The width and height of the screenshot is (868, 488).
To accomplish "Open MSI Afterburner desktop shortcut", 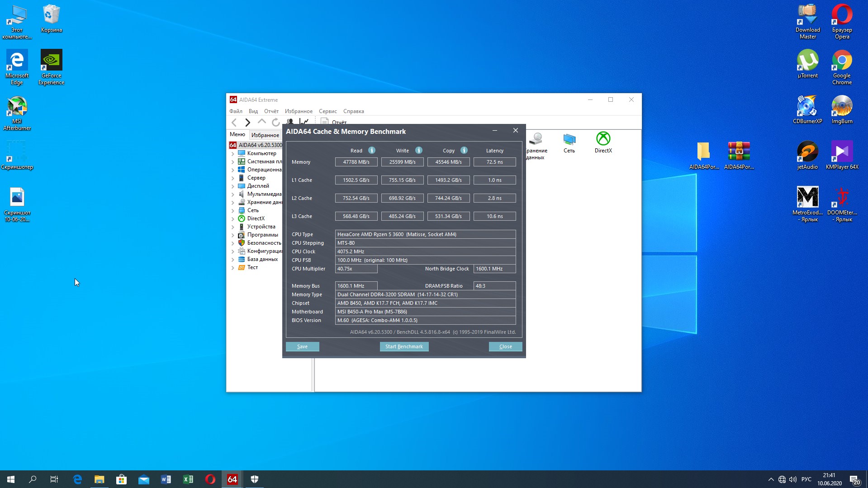I will point(17,113).
